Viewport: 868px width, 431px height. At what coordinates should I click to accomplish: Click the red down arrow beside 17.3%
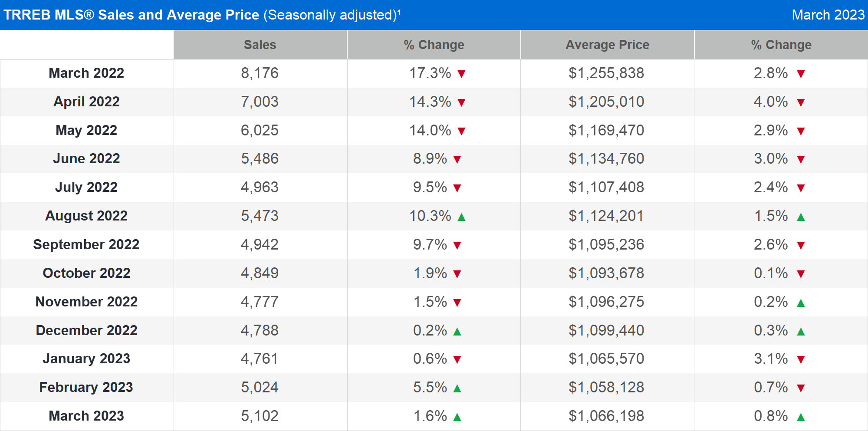pyautogui.click(x=461, y=74)
